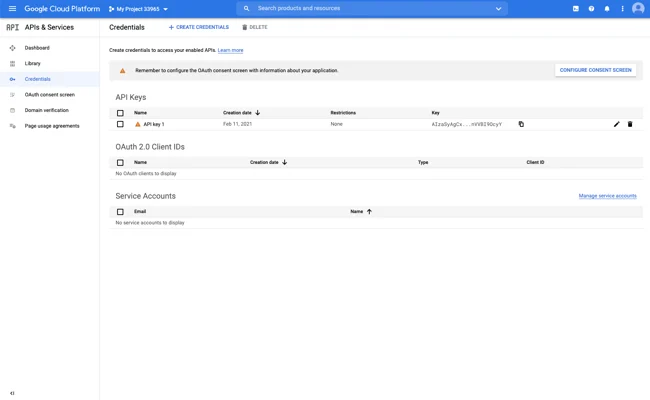Copy the API key to clipboard
This screenshot has width=650, height=400.
coord(521,125)
